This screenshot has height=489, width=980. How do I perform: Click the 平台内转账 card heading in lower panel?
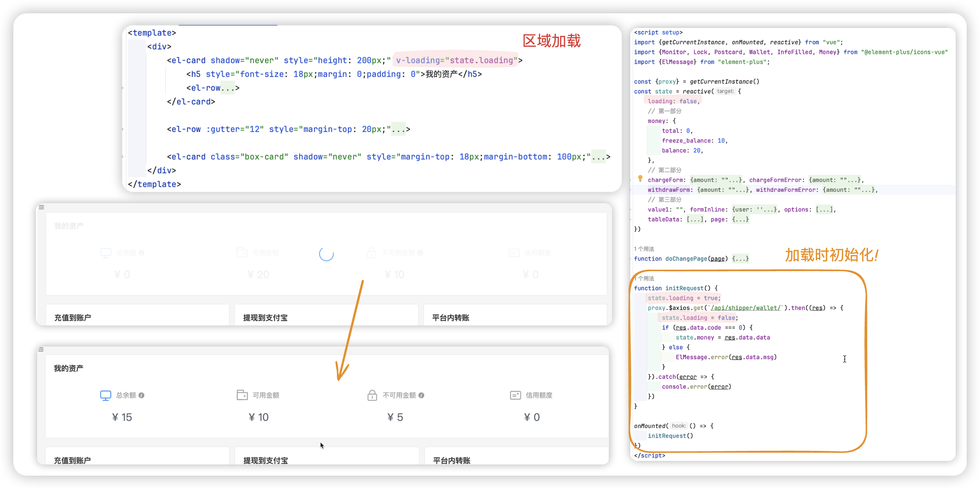(451, 460)
